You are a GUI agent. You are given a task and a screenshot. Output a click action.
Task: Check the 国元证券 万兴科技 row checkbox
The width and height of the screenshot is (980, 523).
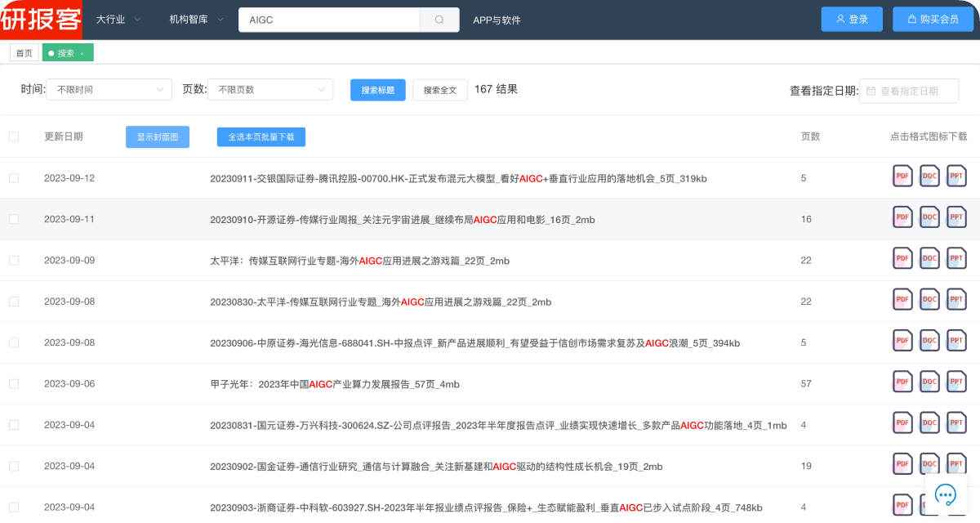click(x=14, y=425)
